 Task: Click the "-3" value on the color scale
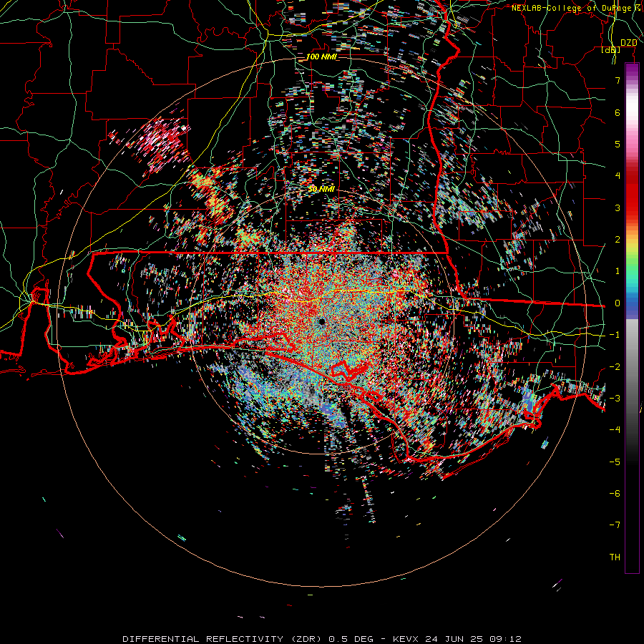615,399
